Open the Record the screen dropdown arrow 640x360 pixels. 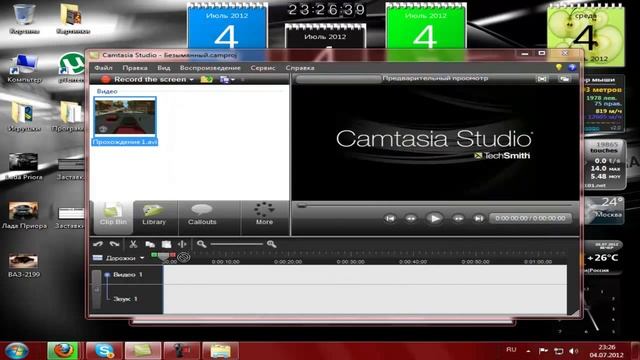tap(191, 80)
